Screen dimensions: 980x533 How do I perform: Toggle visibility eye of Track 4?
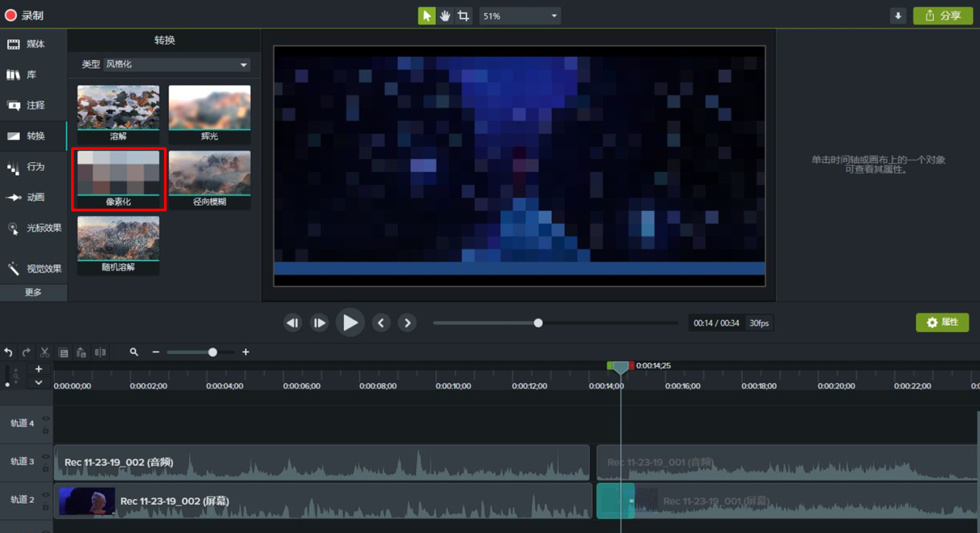[x=46, y=419]
